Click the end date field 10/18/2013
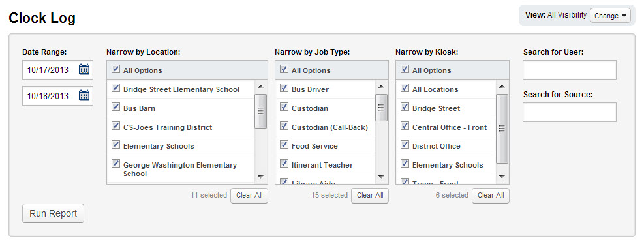Screen dimensions: 644x244 coord(57,96)
